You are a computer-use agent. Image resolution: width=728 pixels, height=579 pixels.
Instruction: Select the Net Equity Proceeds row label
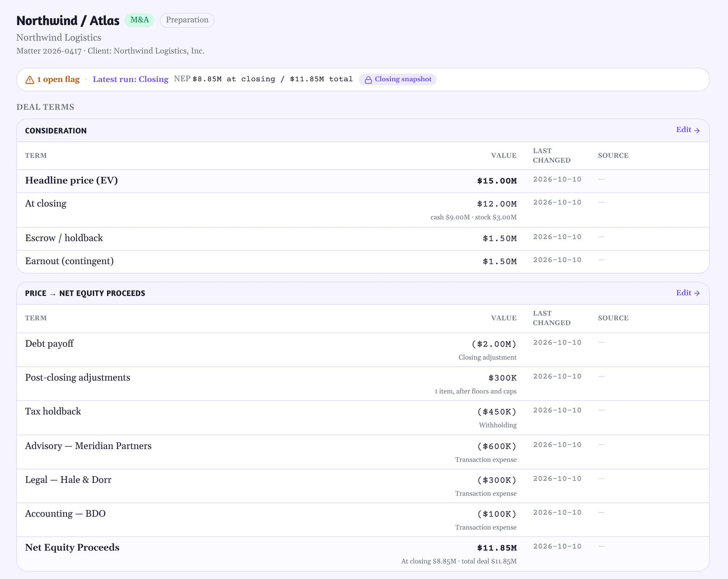click(x=72, y=547)
